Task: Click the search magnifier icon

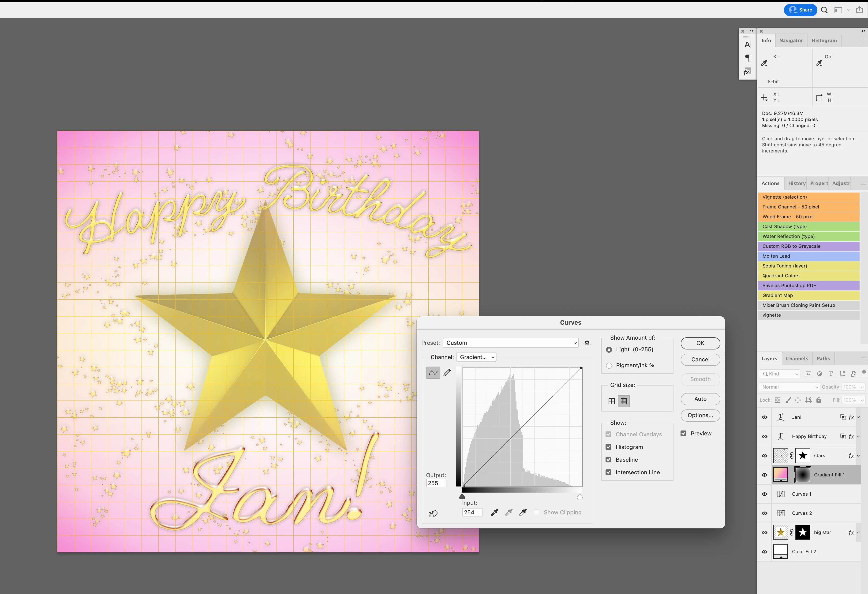Action: tap(824, 10)
